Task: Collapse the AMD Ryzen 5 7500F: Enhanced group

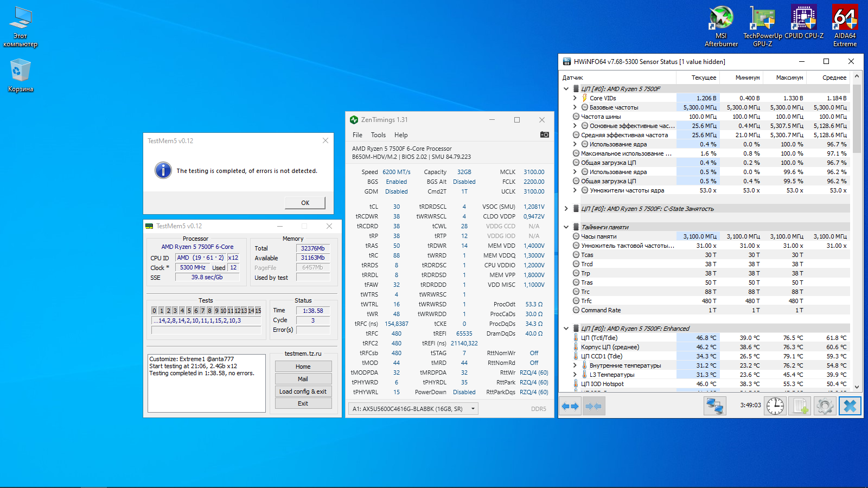Action: point(566,329)
